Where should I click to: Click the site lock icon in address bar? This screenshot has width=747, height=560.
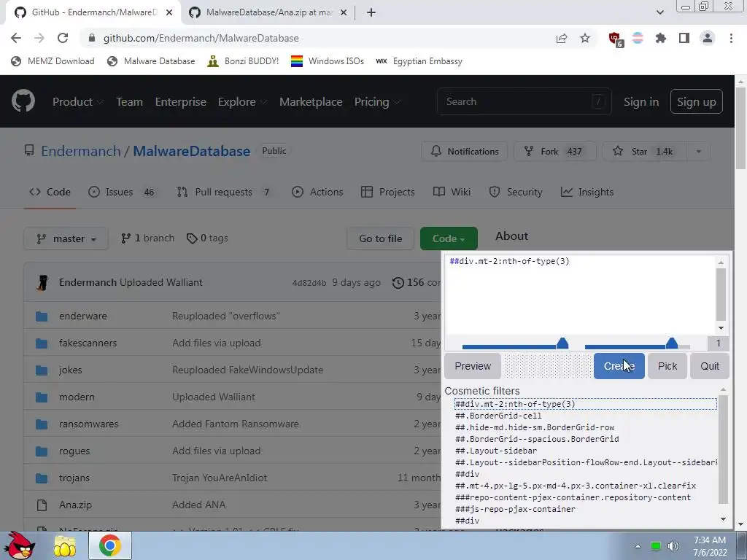pos(92,38)
